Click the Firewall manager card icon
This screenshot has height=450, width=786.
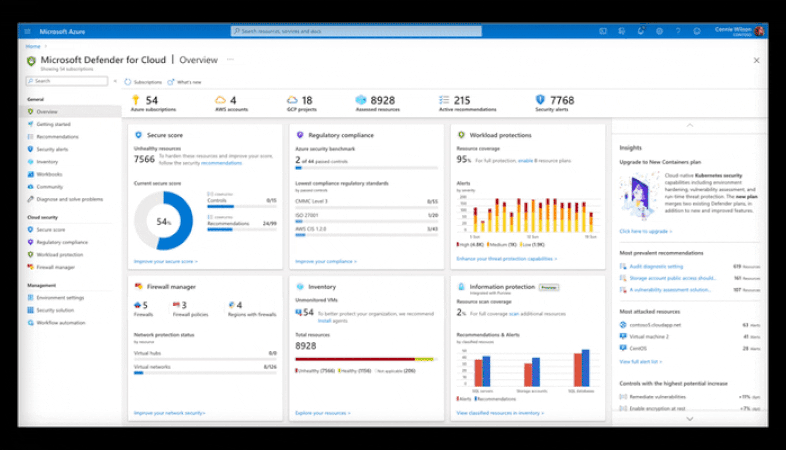[x=138, y=287]
